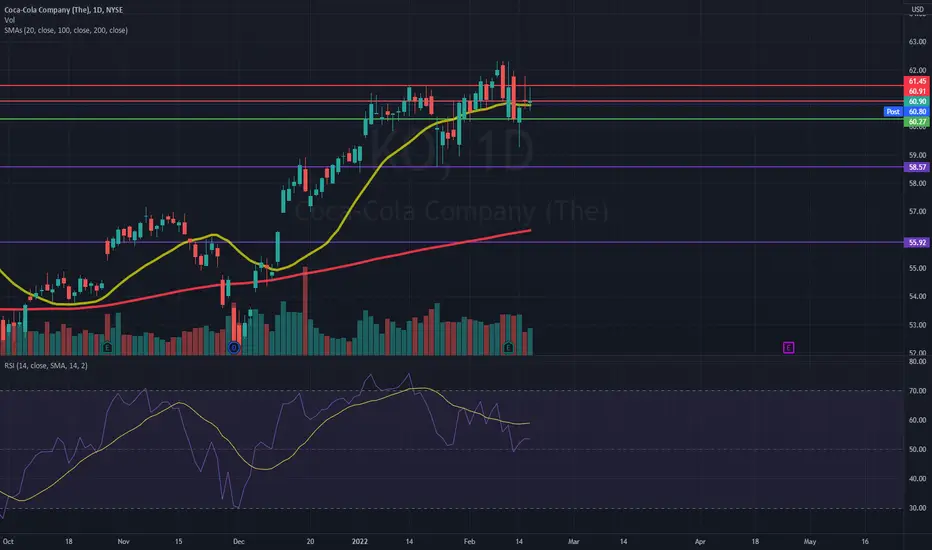Click the Dec label on time axis
This screenshot has width=932, height=550.
point(239,542)
